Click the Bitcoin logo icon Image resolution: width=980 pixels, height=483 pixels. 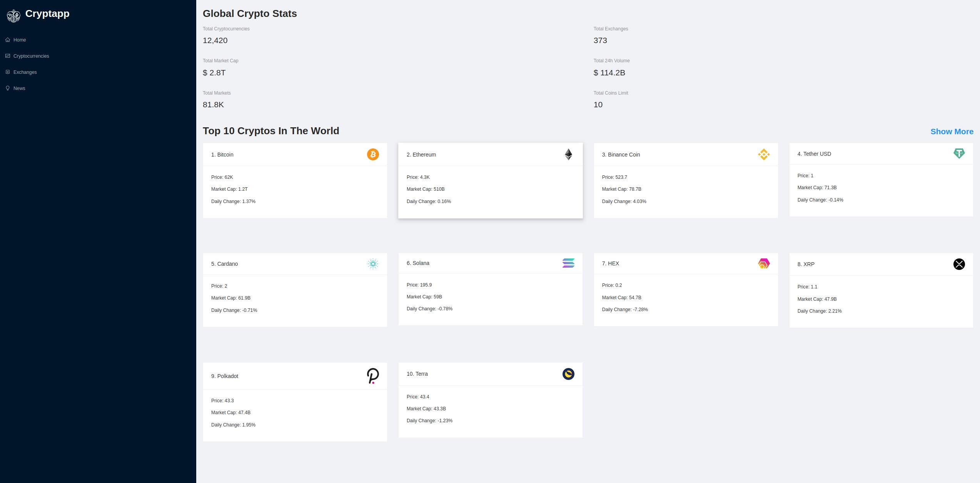pos(373,155)
